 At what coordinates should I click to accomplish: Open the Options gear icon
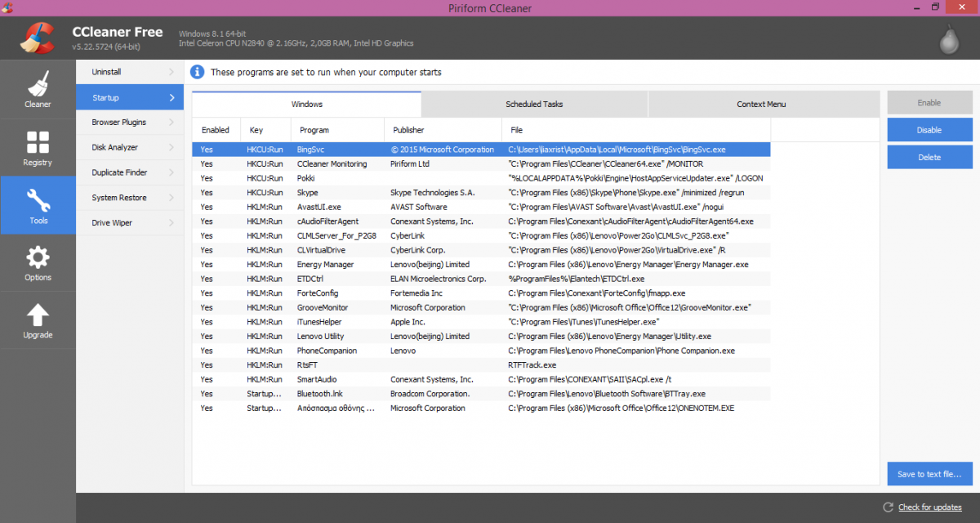point(38,264)
